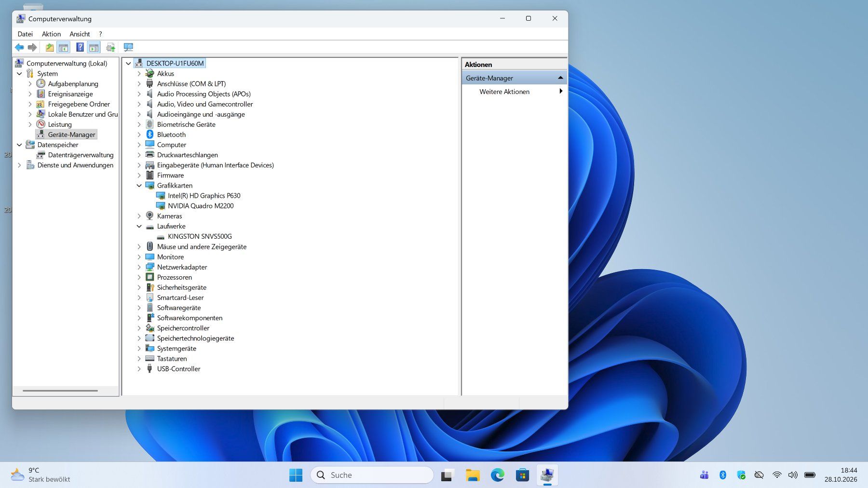Click the printer-like update driver toolbar icon
This screenshot has width=868, height=488.
pos(111,47)
